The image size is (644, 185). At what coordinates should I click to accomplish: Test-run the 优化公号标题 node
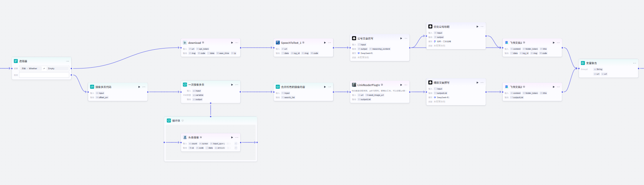pyautogui.click(x=477, y=27)
